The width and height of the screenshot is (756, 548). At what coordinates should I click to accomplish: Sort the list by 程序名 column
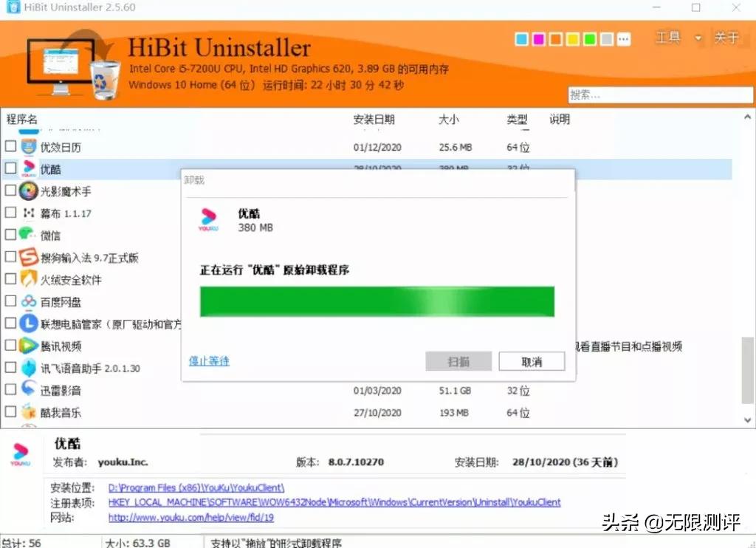pyautogui.click(x=21, y=119)
